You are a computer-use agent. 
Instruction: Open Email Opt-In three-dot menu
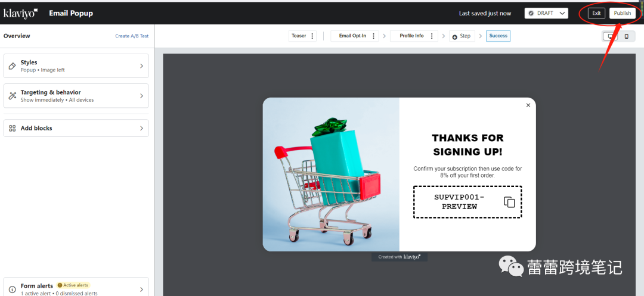click(x=373, y=36)
